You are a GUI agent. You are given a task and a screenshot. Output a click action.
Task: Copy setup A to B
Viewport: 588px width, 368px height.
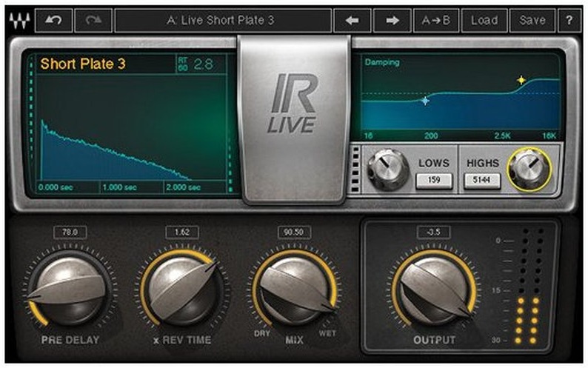(x=436, y=20)
